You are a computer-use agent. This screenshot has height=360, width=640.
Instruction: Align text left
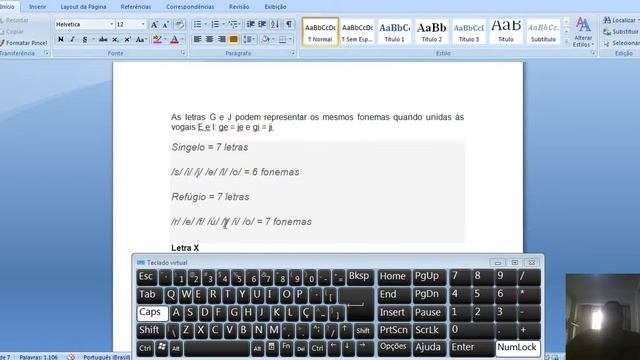(x=198, y=40)
